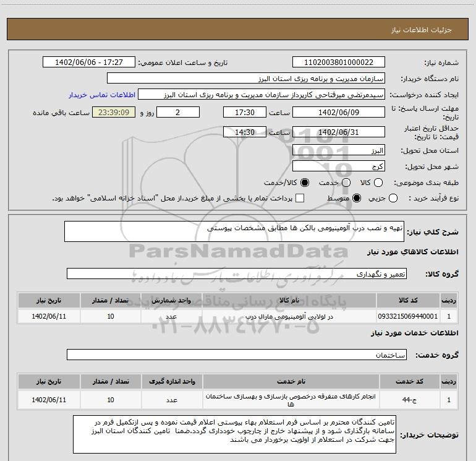Click service code ج-44 cell
Image resolution: width=476 pixels, height=461 pixels.
pyautogui.click(x=409, y=400)
